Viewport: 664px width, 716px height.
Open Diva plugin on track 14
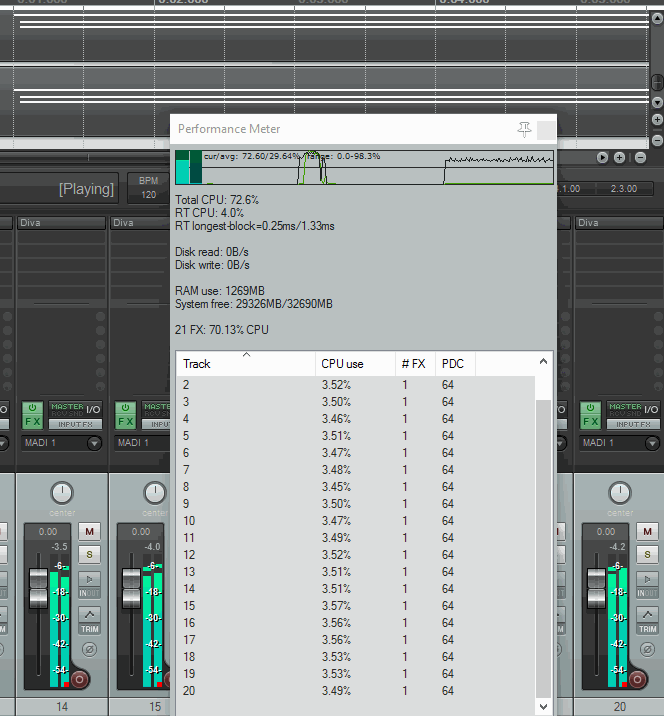(61, 223)
